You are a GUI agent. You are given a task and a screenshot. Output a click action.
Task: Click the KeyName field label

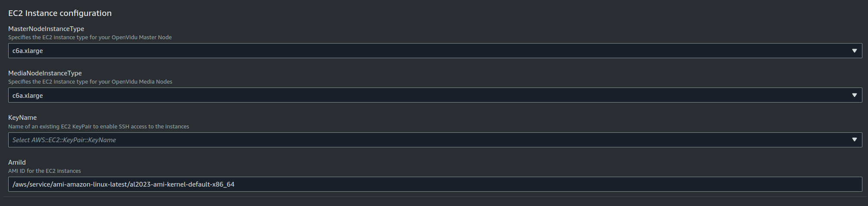[x=22, y=118]
